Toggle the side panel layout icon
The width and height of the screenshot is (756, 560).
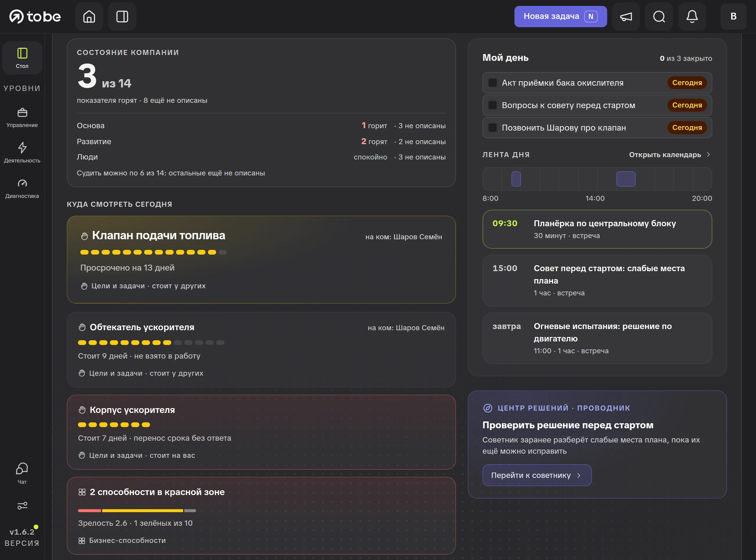(122, 16)
